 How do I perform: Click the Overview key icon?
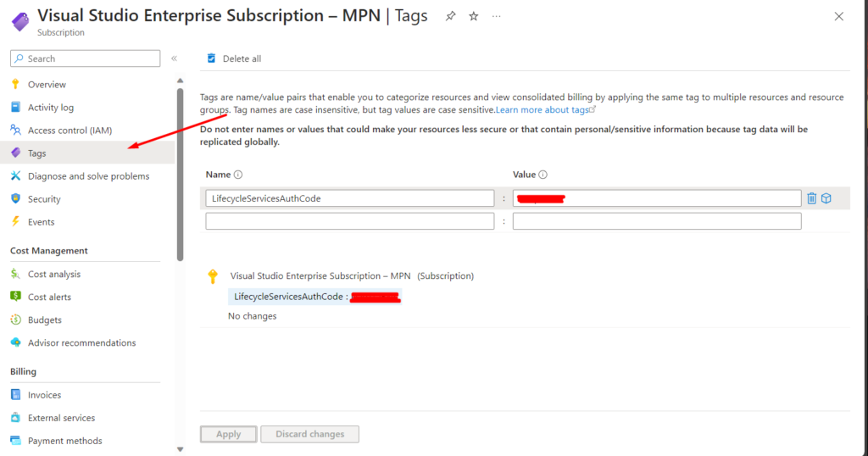(15, 84)
